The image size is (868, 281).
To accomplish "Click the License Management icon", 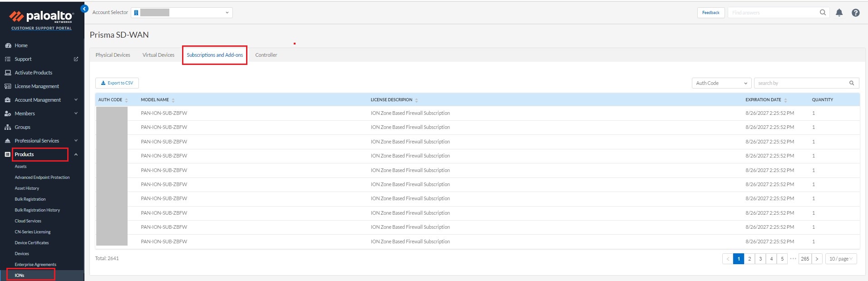I will pyautogui.click(x=8, y=86).
